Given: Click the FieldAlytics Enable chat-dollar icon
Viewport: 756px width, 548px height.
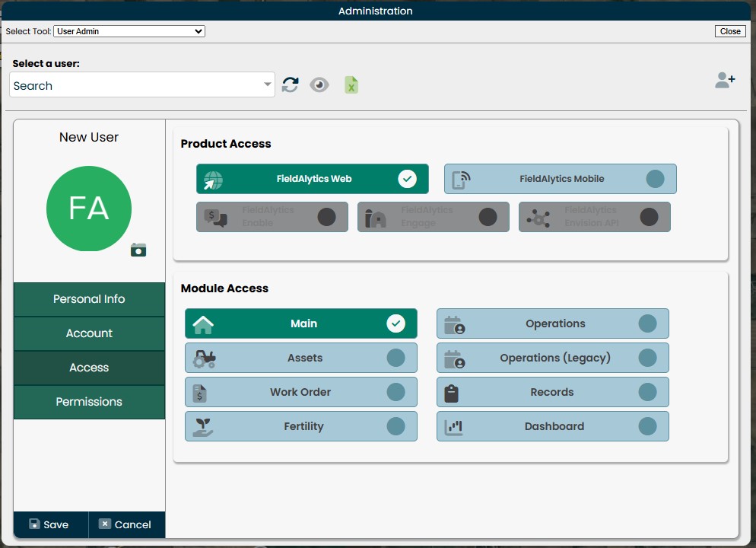Looking at the screenshot, I should (215, 218).
